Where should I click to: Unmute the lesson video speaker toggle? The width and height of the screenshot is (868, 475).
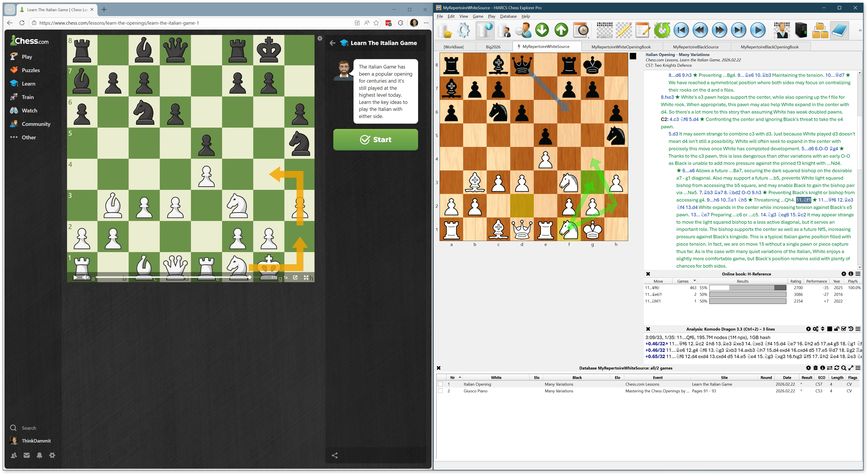[x=86, y=277]
